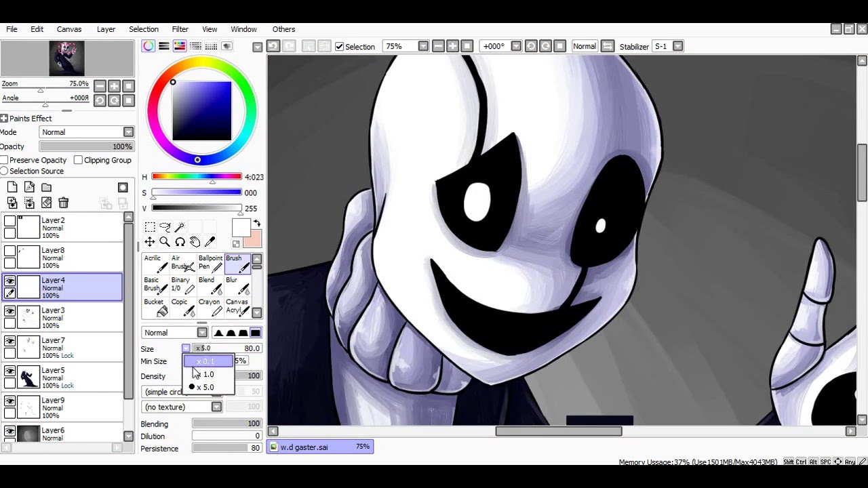Create a new normal layer
This screenshot has height=488, width=868.
(12, 188)
